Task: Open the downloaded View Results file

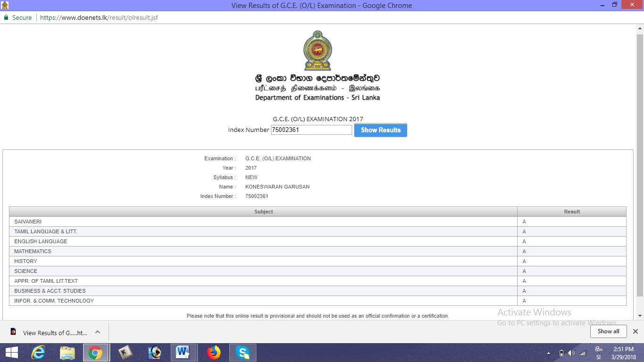Action: click(55, 332)
